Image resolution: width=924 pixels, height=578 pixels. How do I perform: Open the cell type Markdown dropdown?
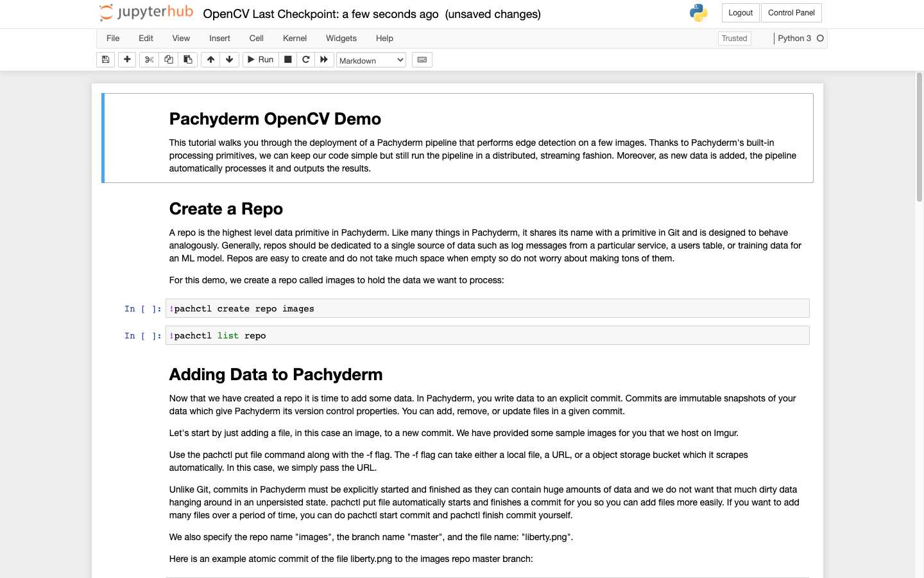(x=371, y=60)
